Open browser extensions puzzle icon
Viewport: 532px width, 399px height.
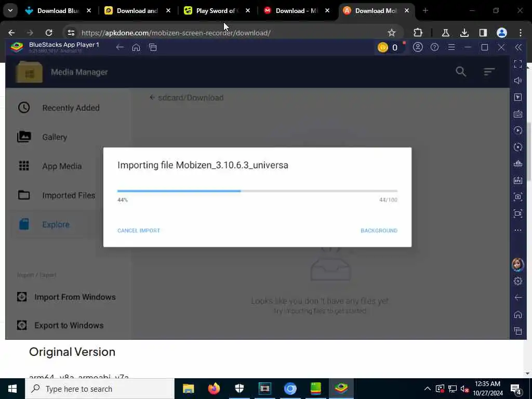pyautogui.click(x=418, y=33)
